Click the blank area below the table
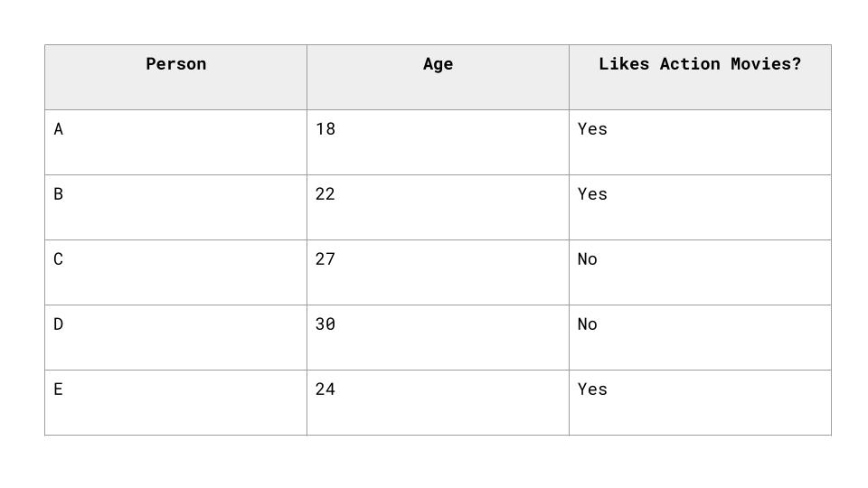The width and height of the screenshot is (868, 488). [434, 463]
